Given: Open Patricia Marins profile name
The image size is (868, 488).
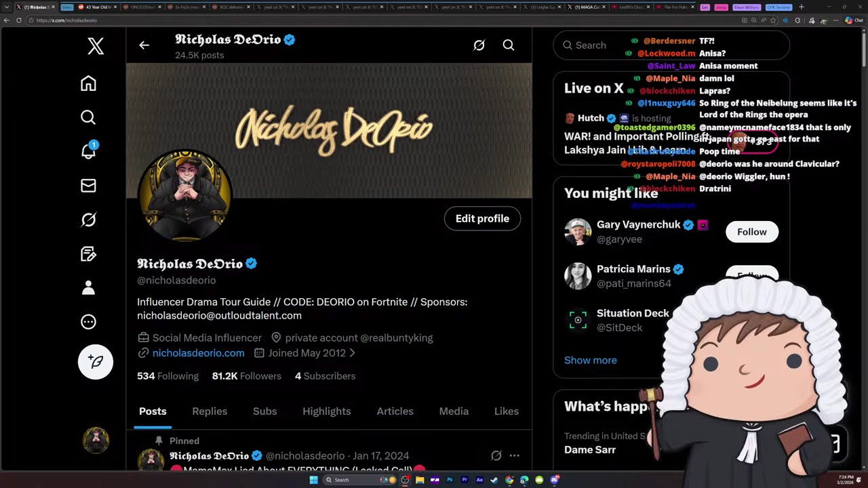Looking at the screenshot, I should click(633, 269).
